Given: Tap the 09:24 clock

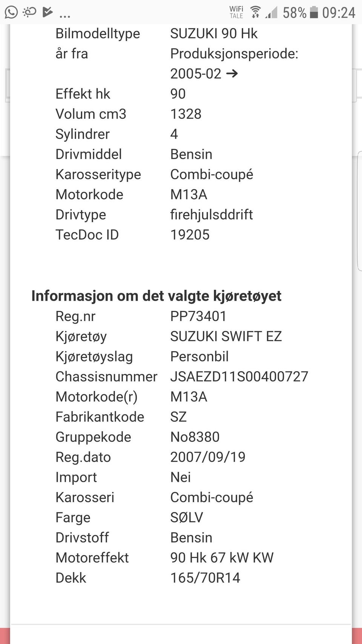Looking at the screenshot, I should [x=339, y=12].
